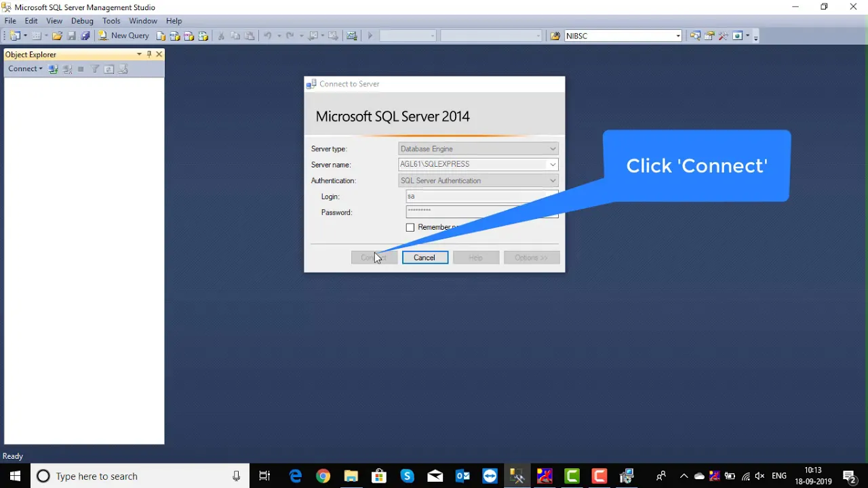Open the File menu
Screen dimensions: 868x488
pos(10,21)
